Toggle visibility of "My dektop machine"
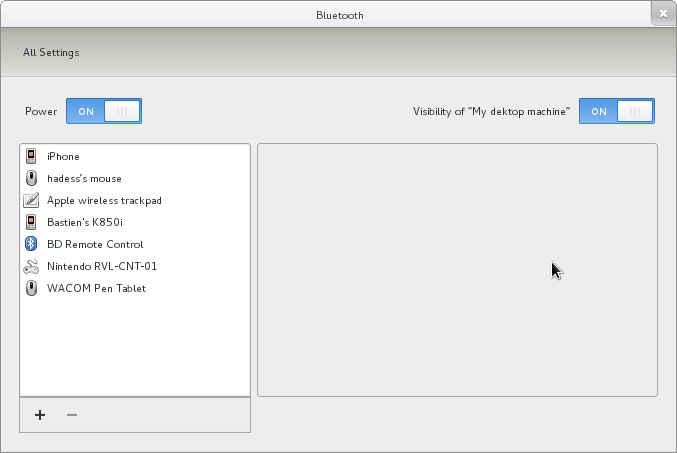 [616, 111]
